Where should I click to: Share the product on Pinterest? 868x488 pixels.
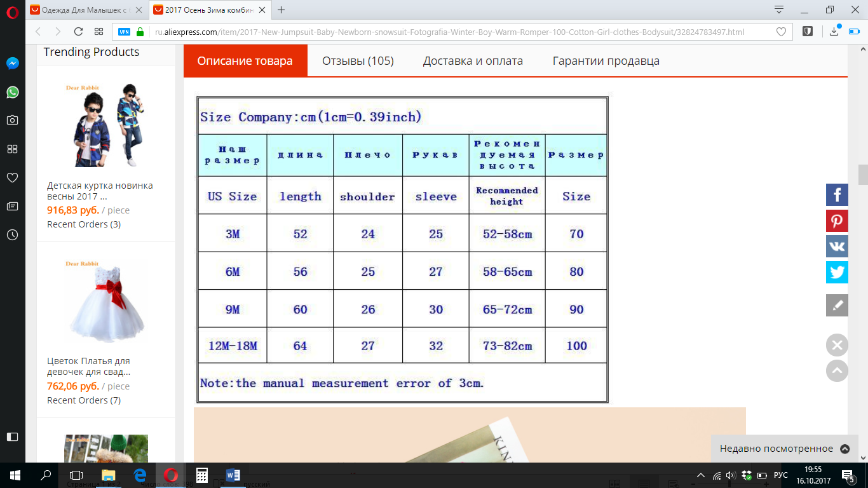coord(837,221)
